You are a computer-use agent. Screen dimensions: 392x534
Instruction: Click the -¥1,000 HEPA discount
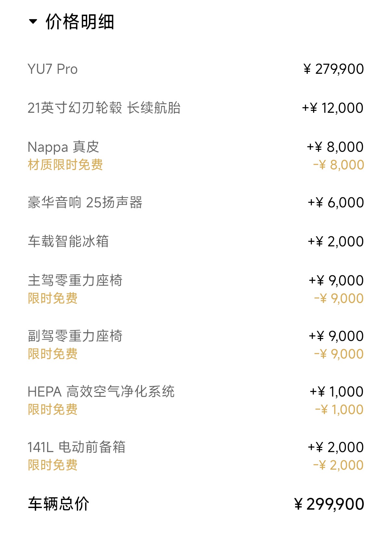(339, 410)
